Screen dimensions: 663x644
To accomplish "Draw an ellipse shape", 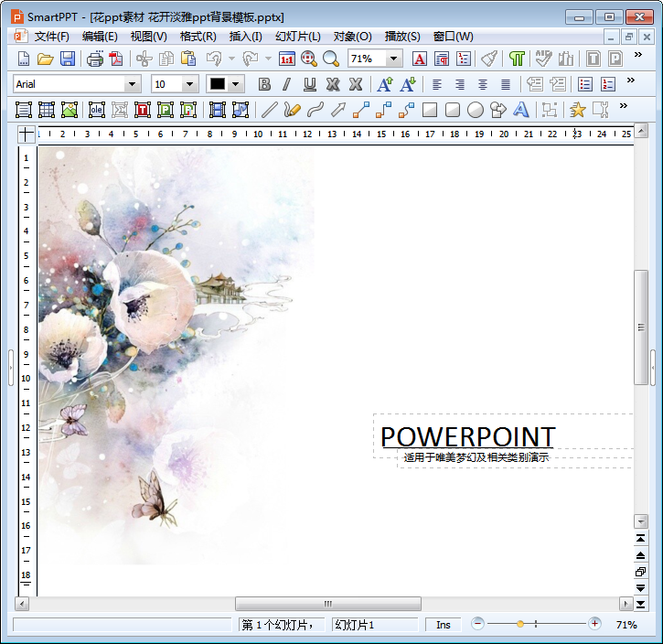I will 476,110.
